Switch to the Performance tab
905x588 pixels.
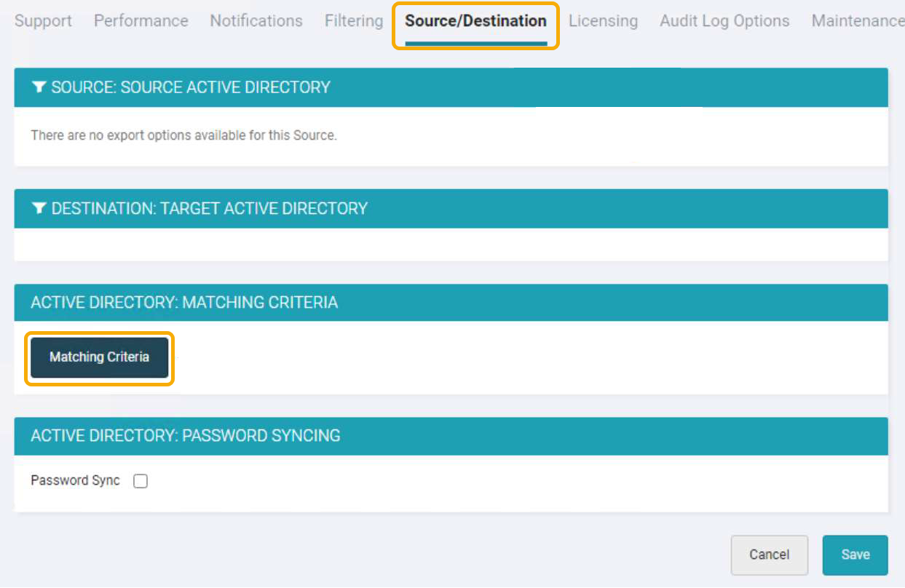141,21
